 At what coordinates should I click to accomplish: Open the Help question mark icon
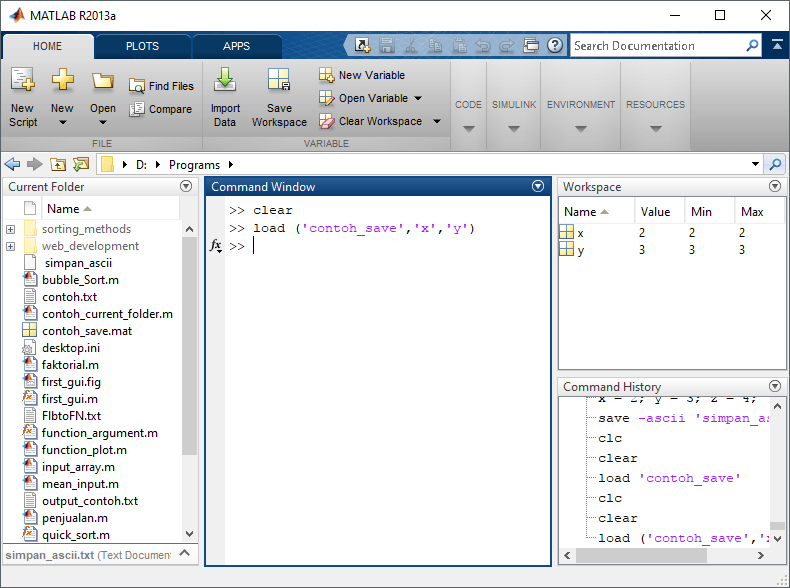555,45
